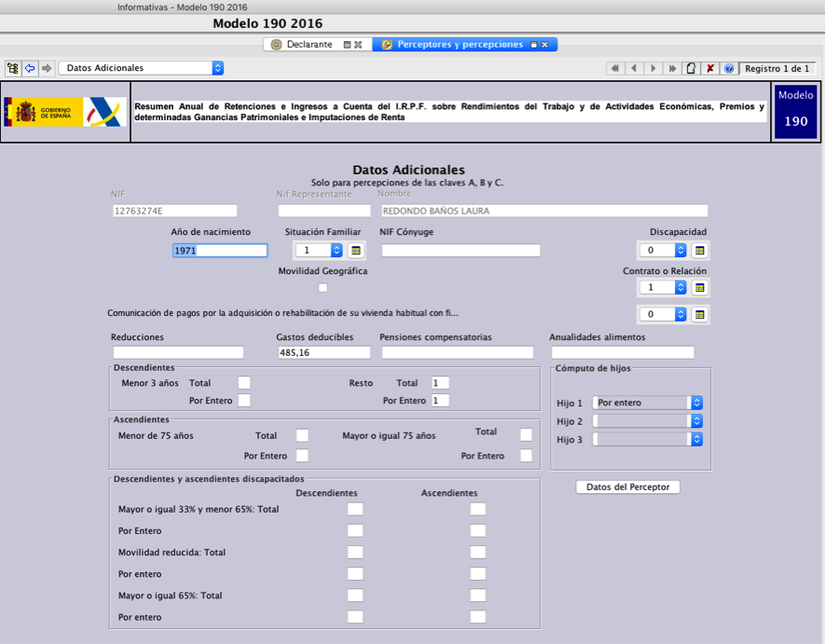Screen dimensions: 826x644
Task: Go to the next record
Action: click(654, 68)
